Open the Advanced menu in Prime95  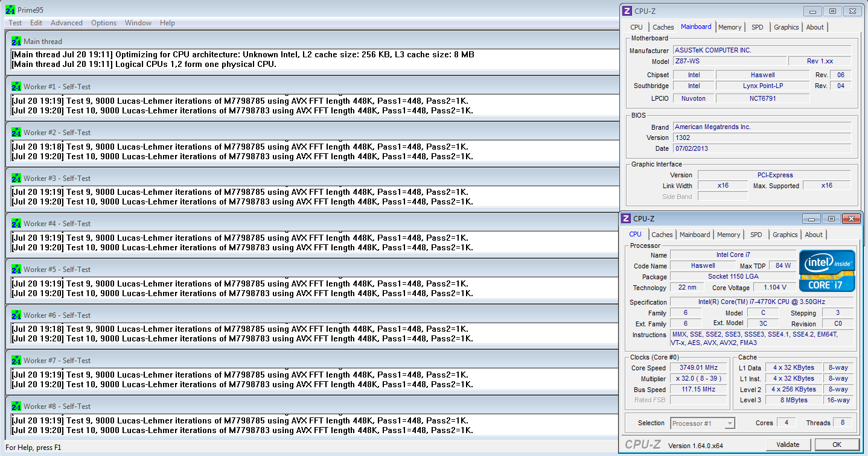pos(66,23)
